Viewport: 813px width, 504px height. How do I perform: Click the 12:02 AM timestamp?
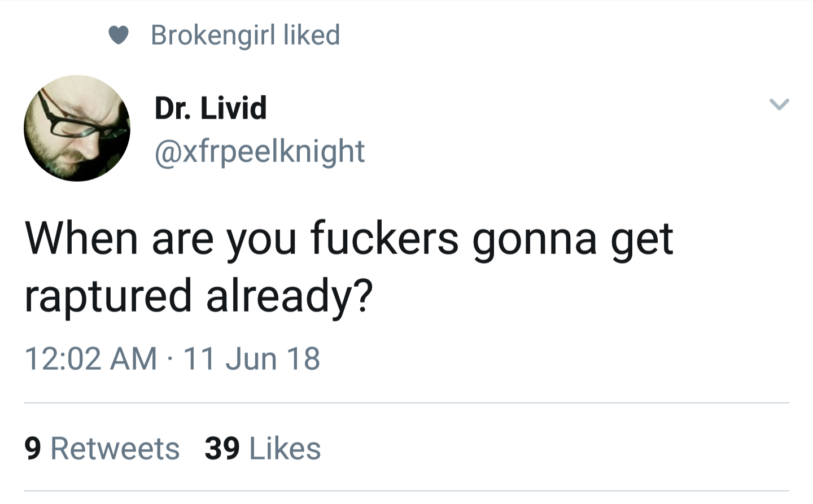(x=90, y=358)
